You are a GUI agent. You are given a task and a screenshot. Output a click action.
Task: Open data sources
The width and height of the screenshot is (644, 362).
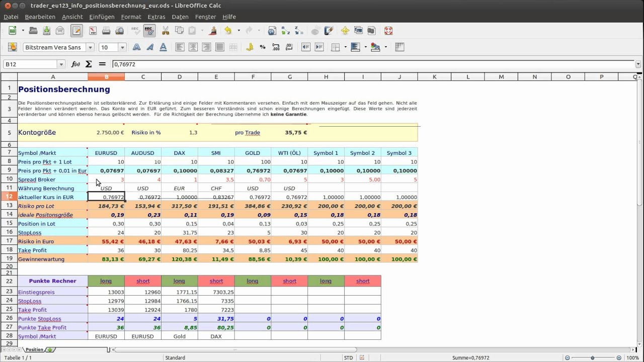[371, 31]
